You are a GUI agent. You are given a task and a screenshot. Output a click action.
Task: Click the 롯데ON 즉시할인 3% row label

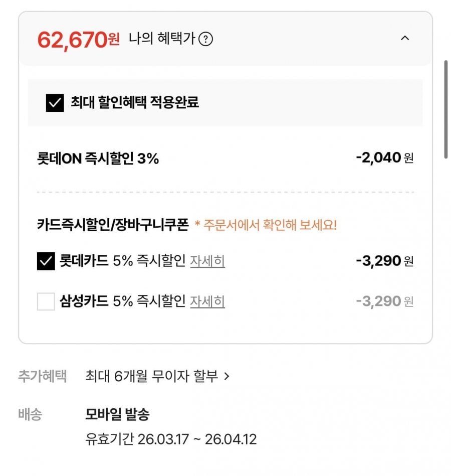(x=98, y=158)
